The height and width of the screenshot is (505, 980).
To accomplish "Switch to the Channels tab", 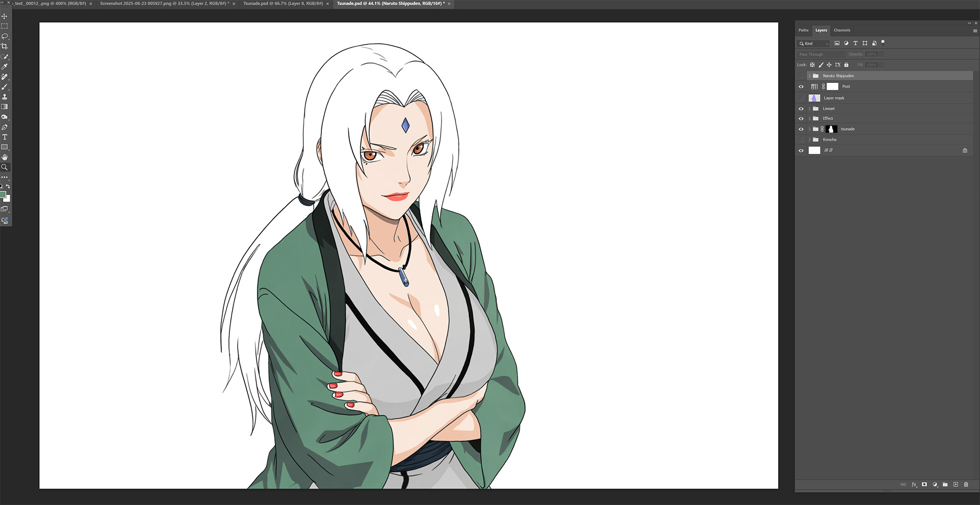I will pyautogui.click(x=842, y=30).
